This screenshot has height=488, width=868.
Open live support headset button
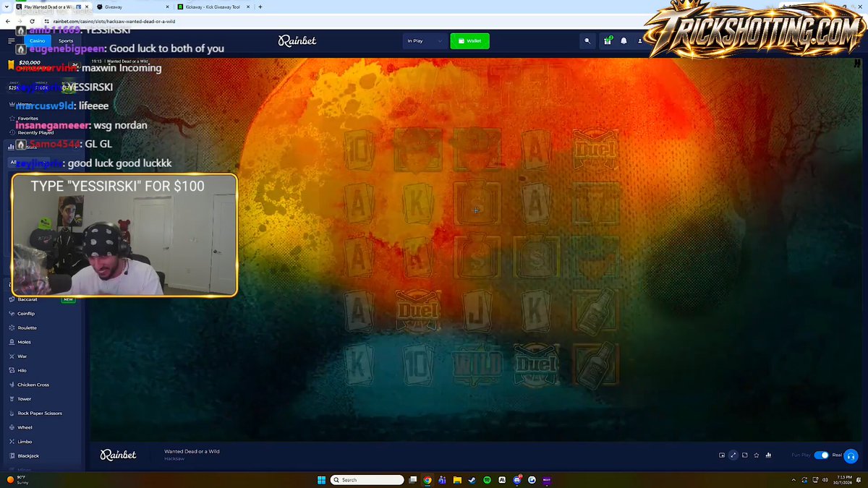click(x=851, y=456)
